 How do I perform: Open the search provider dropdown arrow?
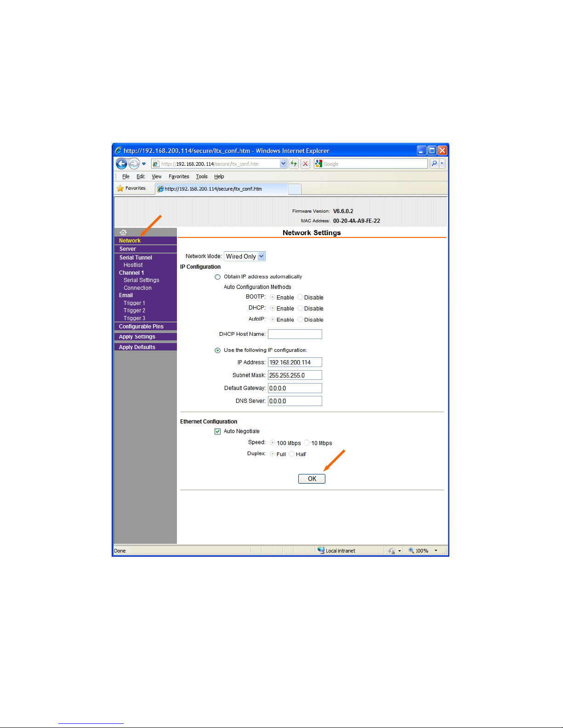click(442, 164)
